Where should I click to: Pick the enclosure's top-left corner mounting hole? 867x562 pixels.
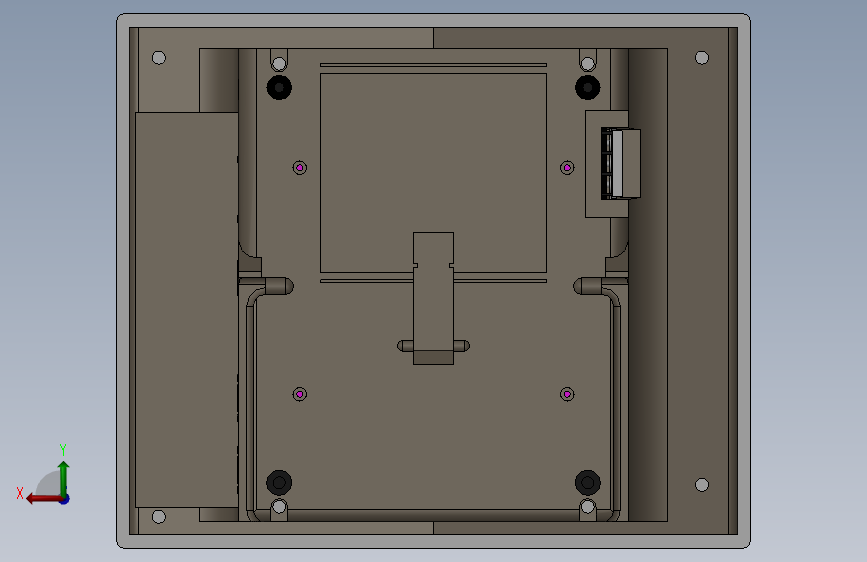click(159, 58)
